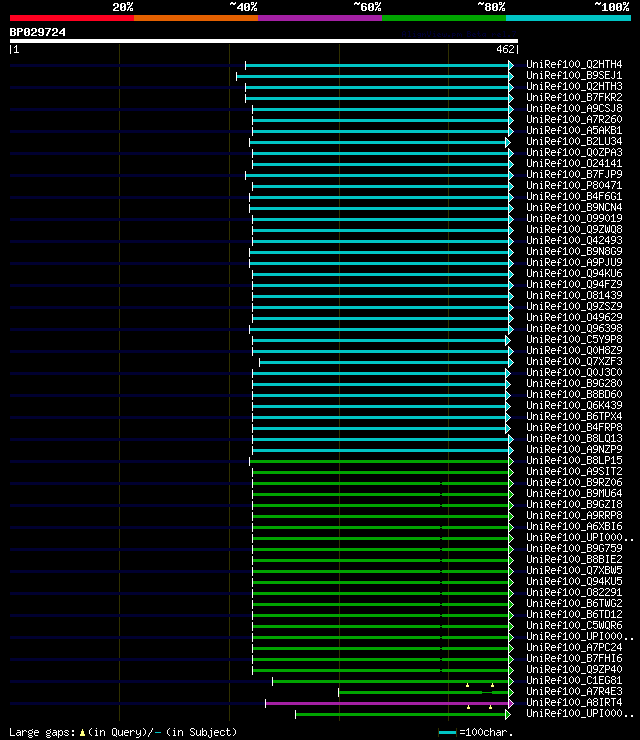The width and height of the screenshot is (640, 740).
Task: Select label UniRef100_Q94KU5
Action: click(x=574, y=581)
